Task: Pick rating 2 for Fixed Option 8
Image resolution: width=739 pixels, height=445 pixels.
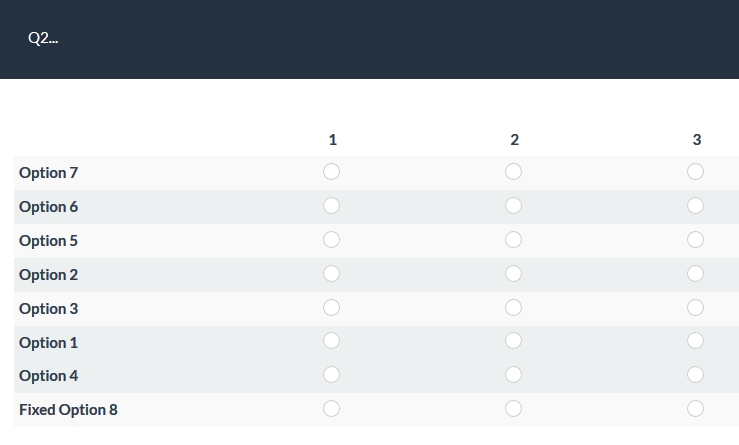Action: [x=514, y=409]
